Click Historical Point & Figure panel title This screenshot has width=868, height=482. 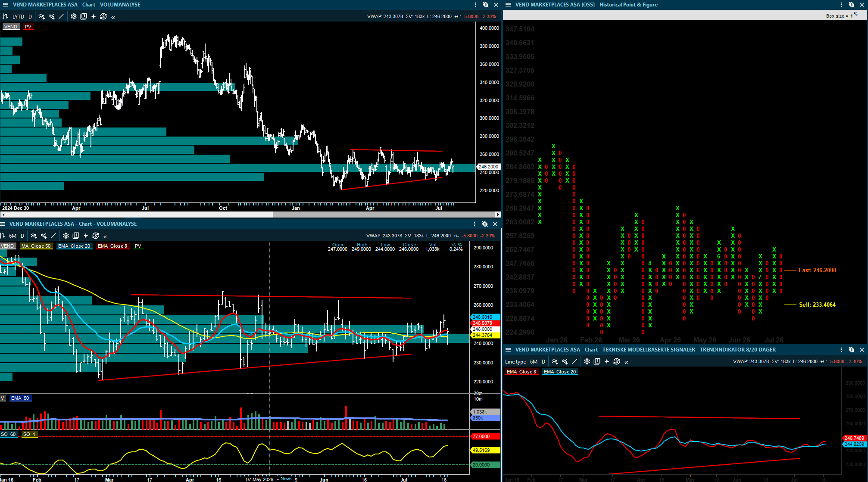click(x=587, y=5)
